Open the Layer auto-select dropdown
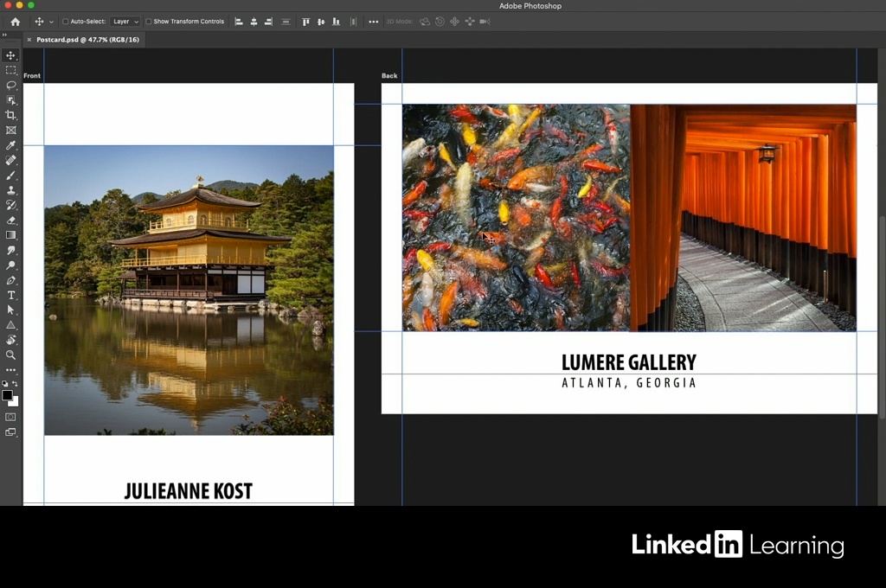This screenshot has height=588, width=886. 125,22
